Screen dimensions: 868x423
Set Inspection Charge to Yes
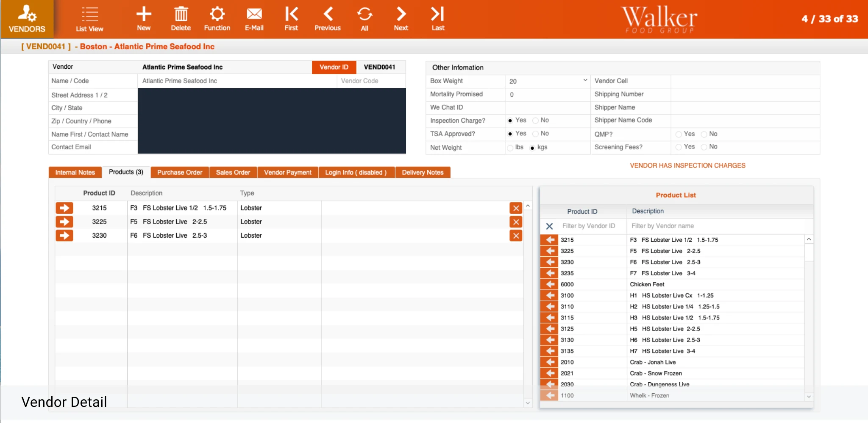[510, 121]
